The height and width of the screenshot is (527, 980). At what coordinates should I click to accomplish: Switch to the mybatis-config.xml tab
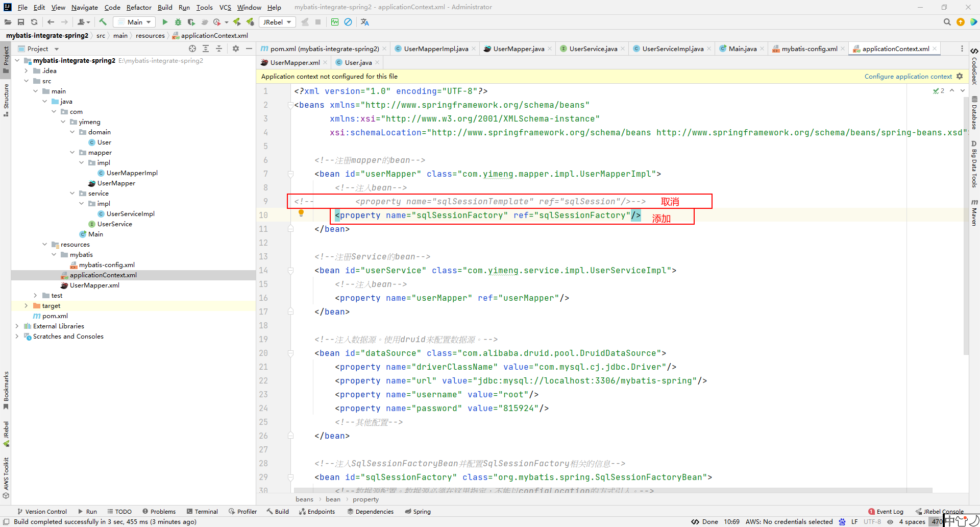(809, 49)
